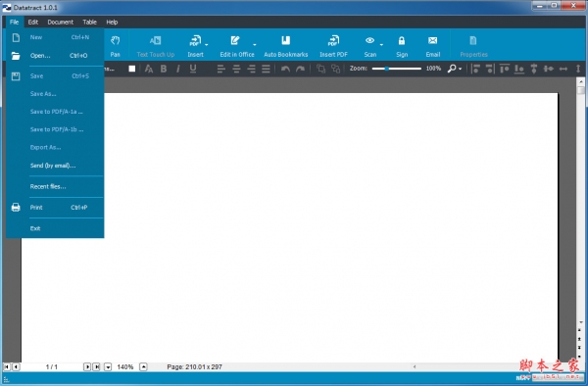Viewport: 588px width, 386px height.
Task: Expand the Insert dropdown arrow
Action: click(x=206, y=45)
